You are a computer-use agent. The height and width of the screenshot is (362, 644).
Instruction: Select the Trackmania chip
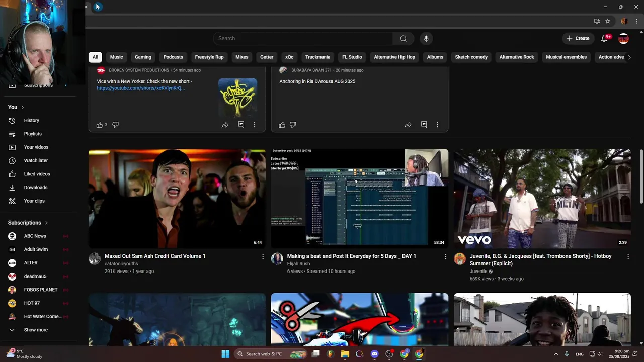click(317, 57)
